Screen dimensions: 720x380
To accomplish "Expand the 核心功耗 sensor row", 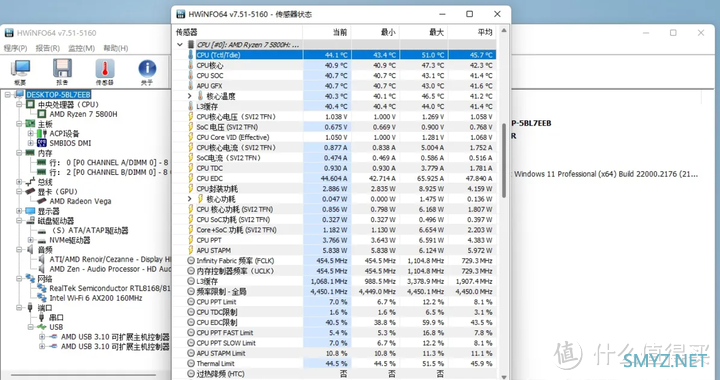I will coord(190,199).
